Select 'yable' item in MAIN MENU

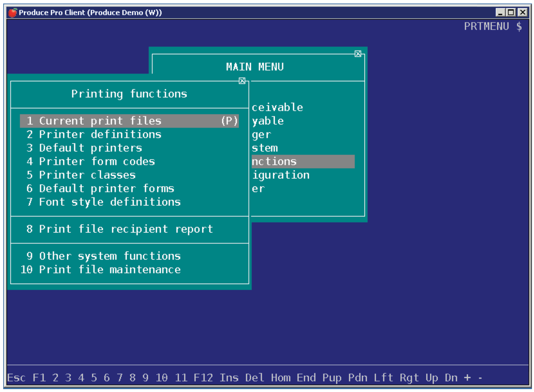click(268, 121)
